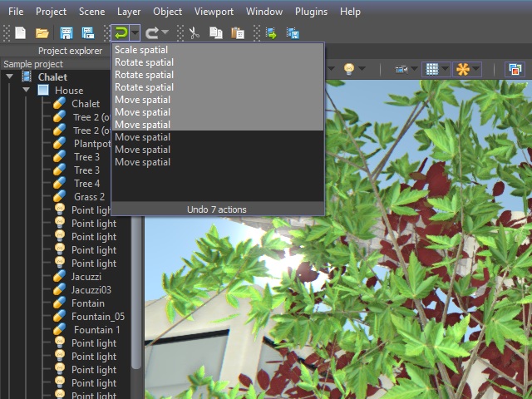Viewport: 532px width, 399px height.
Task: Click the Copy icon in toolbar
Action: pyautogui.click(x=215, y=33)
